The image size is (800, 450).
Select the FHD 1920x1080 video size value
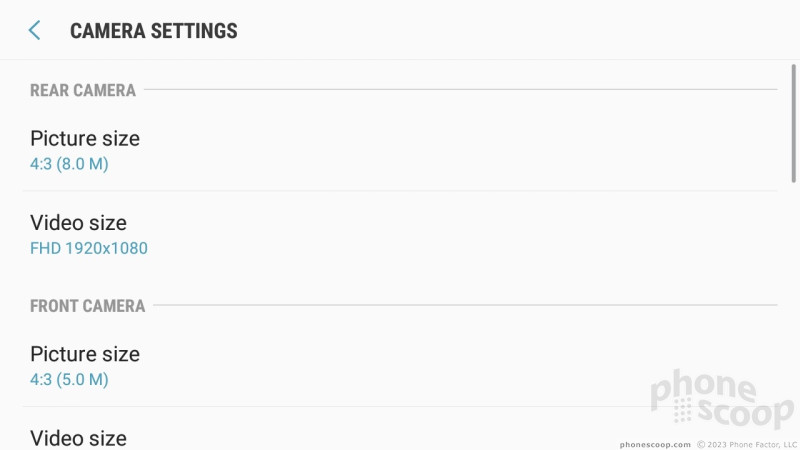(89, 248)
